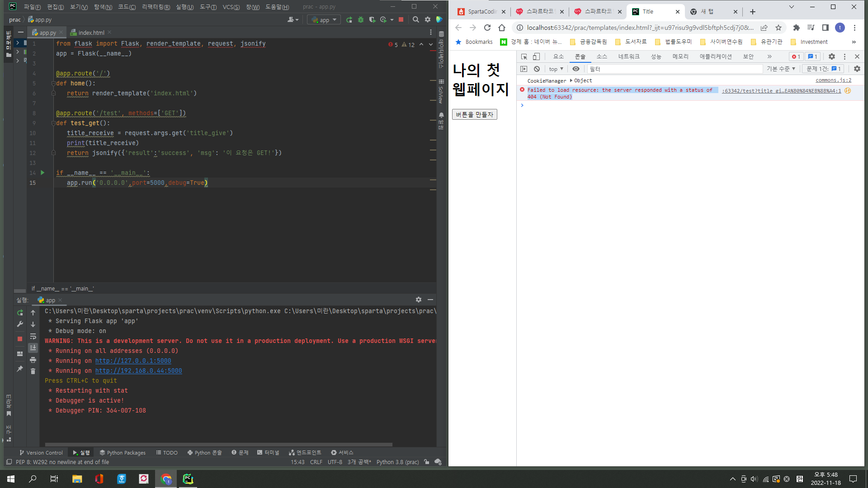The width and height of the screenshot is (868, 488).
Task: Click UTF-8 encoding in status bar
Action: click(335, 462)
